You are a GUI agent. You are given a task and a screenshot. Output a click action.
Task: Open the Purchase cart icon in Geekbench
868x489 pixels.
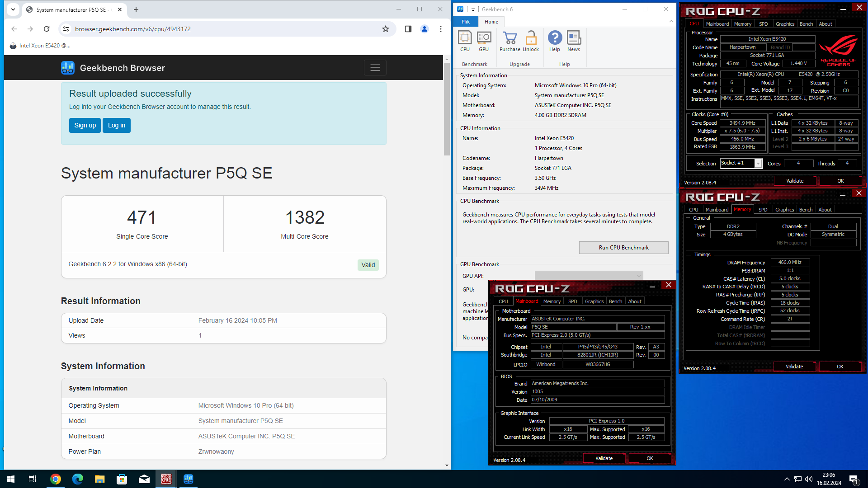click(510, 41)
